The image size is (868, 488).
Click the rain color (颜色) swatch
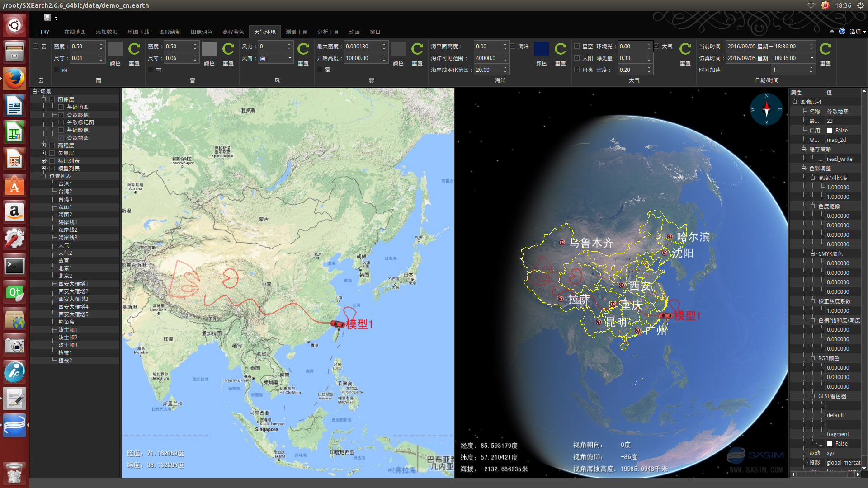[x=115, y=49]
